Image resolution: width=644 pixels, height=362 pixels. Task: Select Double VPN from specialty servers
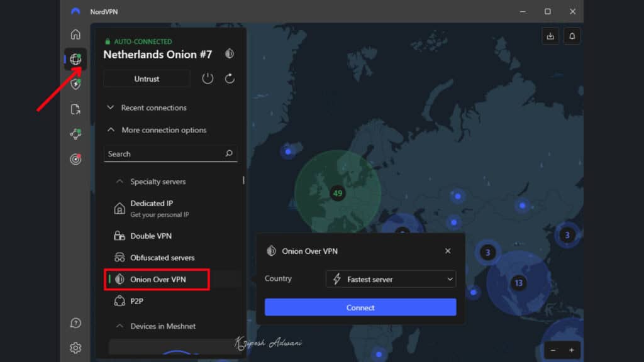pyautogui.click(x=150, y=235)
